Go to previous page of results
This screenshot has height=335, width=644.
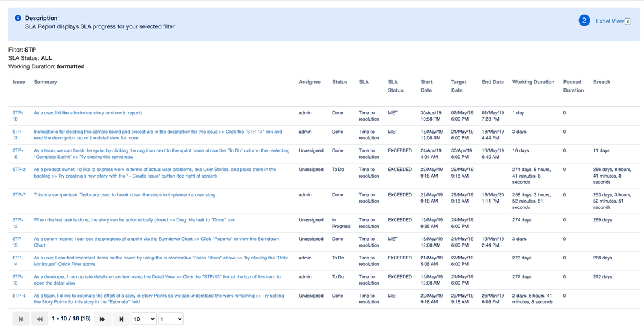[39, 319]
